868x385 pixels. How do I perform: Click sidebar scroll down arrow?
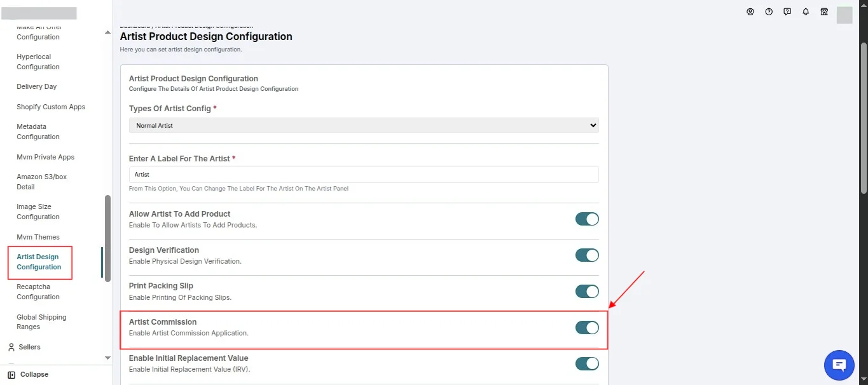click(x=107, y=358)
